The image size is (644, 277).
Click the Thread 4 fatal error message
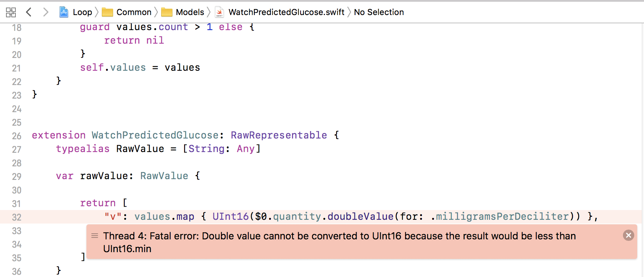coord(339,242)
